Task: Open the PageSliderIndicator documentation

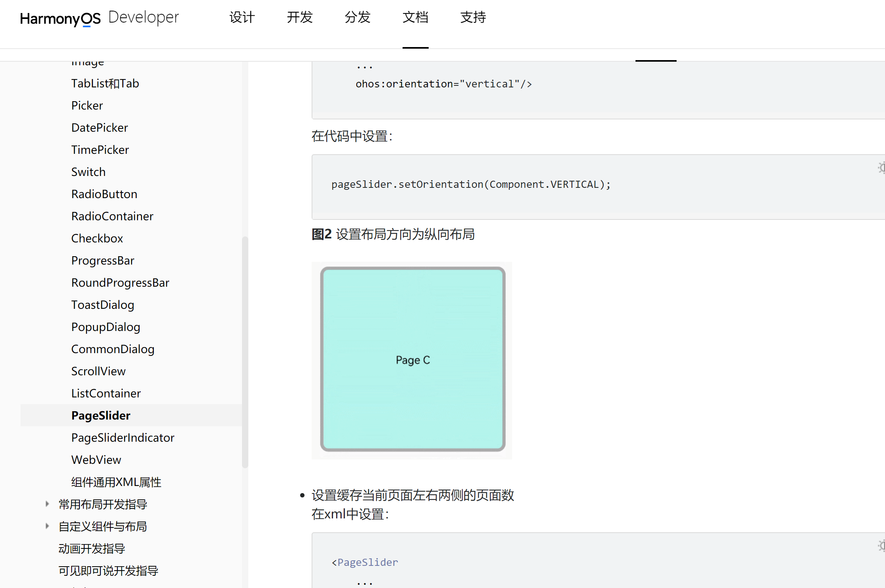Action: [x=123, y=437]
